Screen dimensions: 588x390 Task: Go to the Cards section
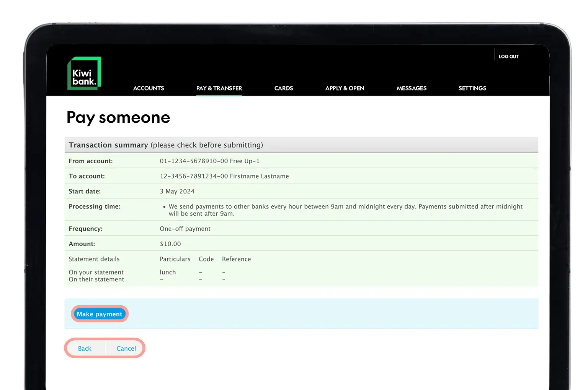coord(284,88)
